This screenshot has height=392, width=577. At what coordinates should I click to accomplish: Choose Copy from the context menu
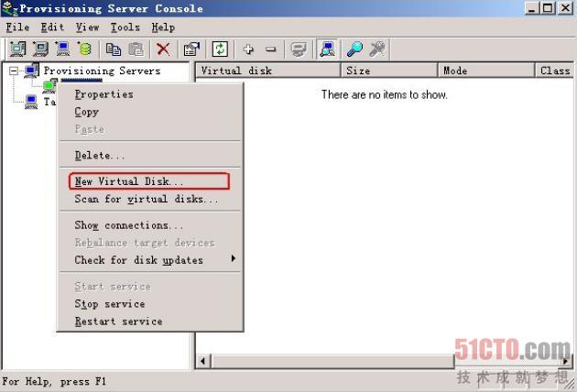(x=150, y=112)
